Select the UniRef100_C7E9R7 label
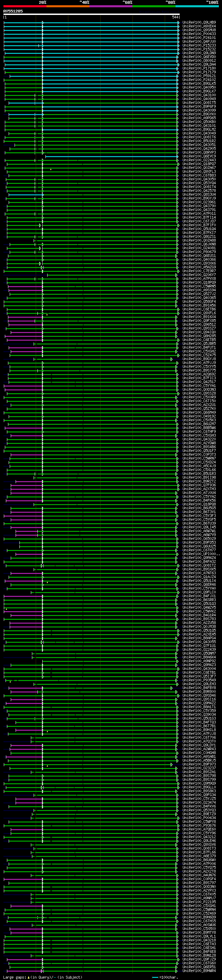 coord(199,271)
